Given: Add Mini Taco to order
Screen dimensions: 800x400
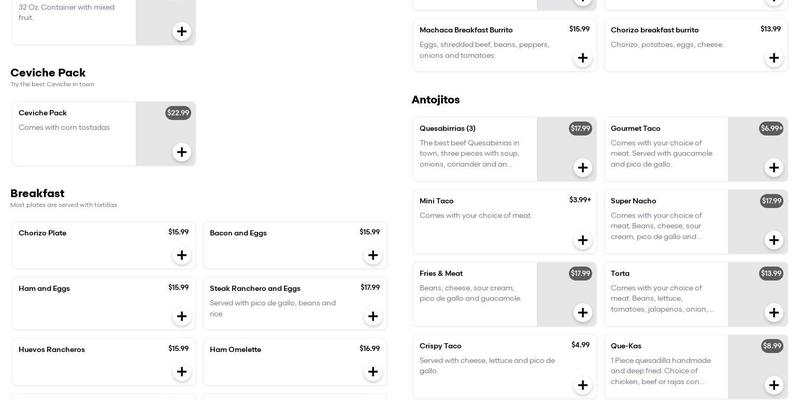Looking at the screenshot, I should point(583,240).
